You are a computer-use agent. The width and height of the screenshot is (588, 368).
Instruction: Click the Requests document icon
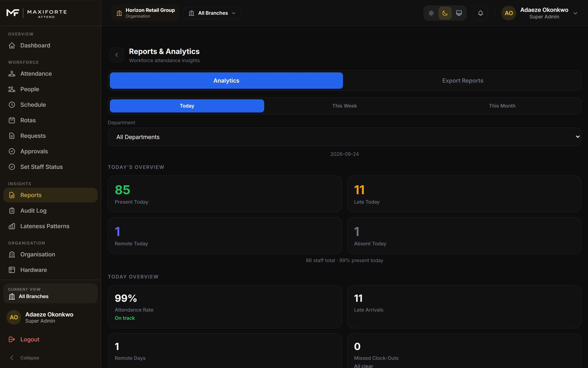[x=12, y=136]
